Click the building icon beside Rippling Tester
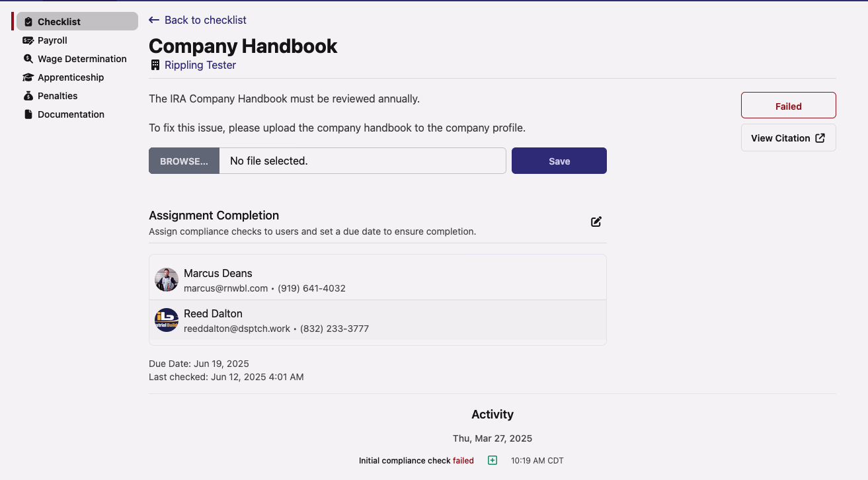The width and height of the screenshot is (868, 480). [155, 65]
